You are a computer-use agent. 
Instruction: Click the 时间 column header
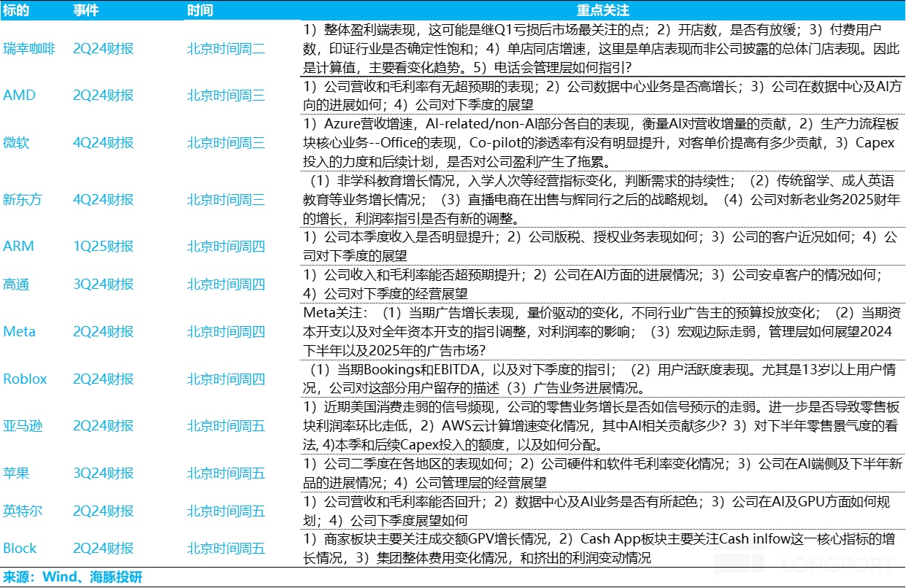point(200,11)
